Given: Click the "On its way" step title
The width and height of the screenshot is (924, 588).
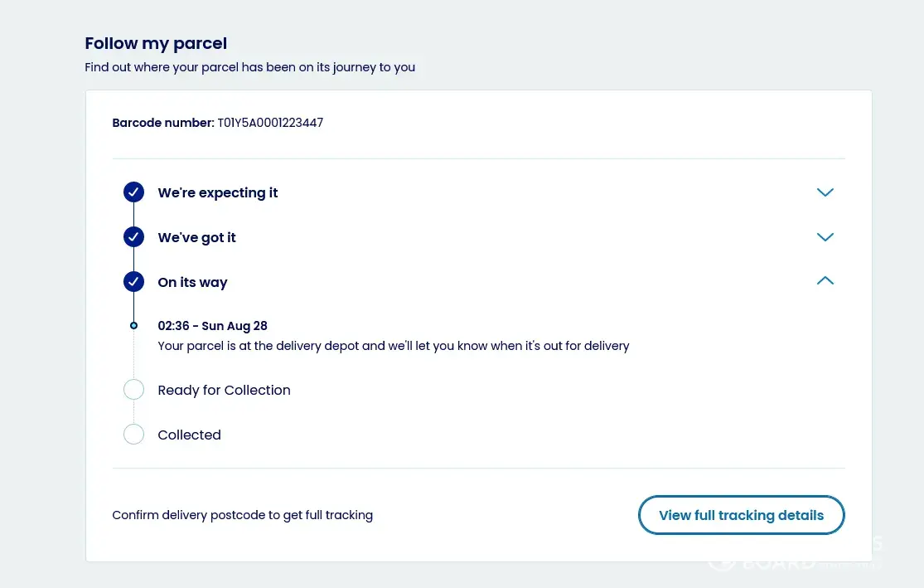Looking at the screenshot, I should [192, 282].
